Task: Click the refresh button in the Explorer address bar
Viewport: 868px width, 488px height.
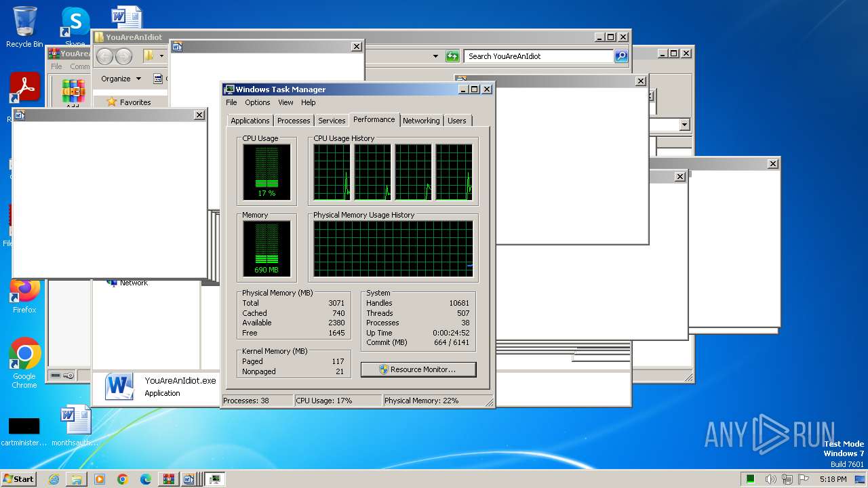Action: 452,56
